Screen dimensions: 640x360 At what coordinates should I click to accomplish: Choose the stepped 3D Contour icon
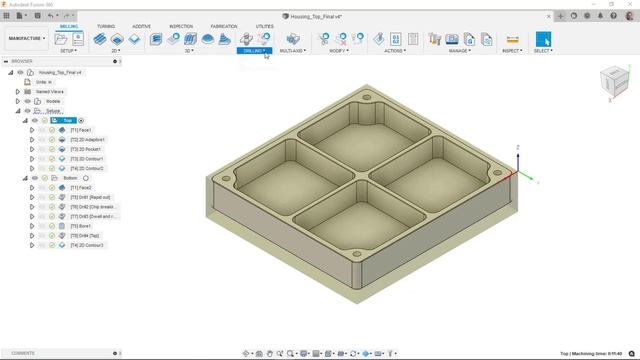tap(225, 39)
